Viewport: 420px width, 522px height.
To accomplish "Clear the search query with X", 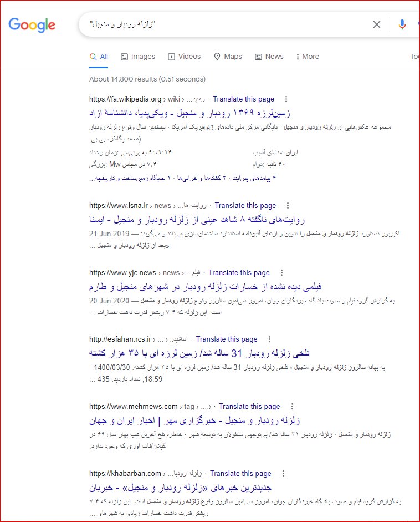I will (x=376, y=24).
